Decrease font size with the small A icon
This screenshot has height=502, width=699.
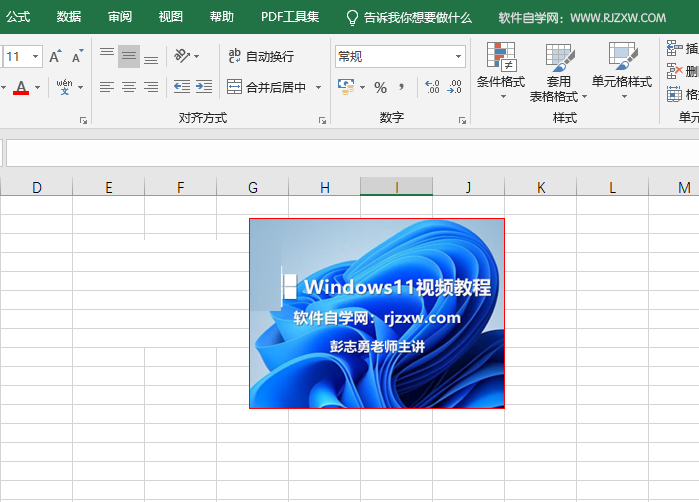[x=78, y=57]
